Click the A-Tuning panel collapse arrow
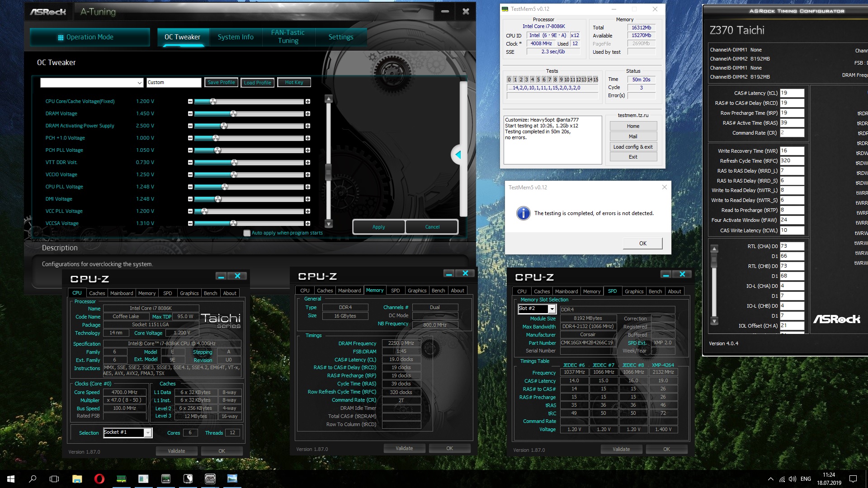Image resolution: width=868 pixels, height=488 pixels. [458, 155]
